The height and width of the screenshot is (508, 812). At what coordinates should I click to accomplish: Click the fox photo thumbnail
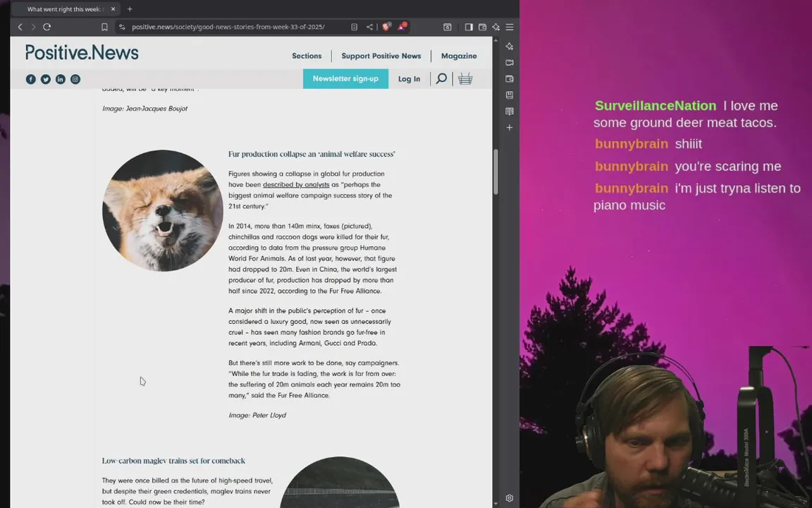tap(163, 210)
